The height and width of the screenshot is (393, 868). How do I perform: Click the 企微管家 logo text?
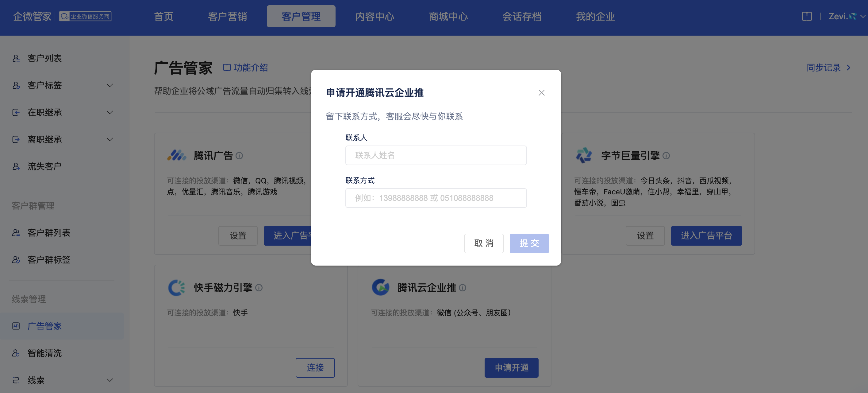32,16
